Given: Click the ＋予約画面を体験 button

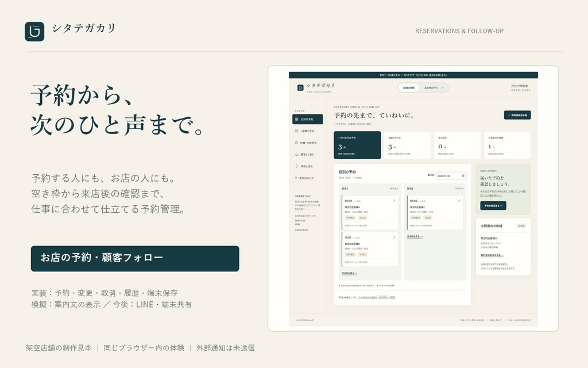Looking at the screenshot, I should [517, 115].
